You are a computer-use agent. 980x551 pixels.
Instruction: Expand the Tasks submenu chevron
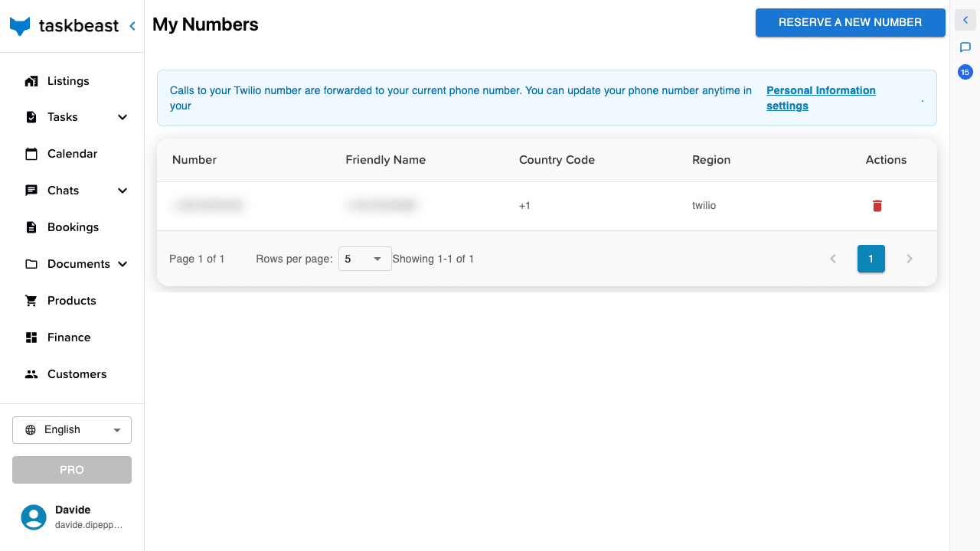point(122,117)
